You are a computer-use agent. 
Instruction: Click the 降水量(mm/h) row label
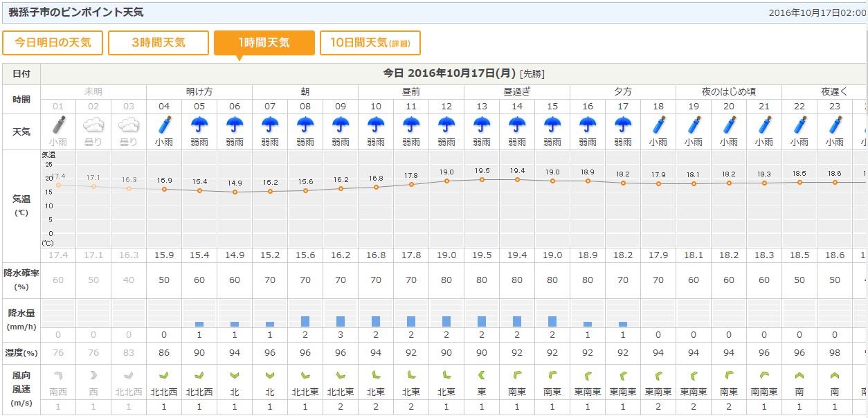click(21, 319)
